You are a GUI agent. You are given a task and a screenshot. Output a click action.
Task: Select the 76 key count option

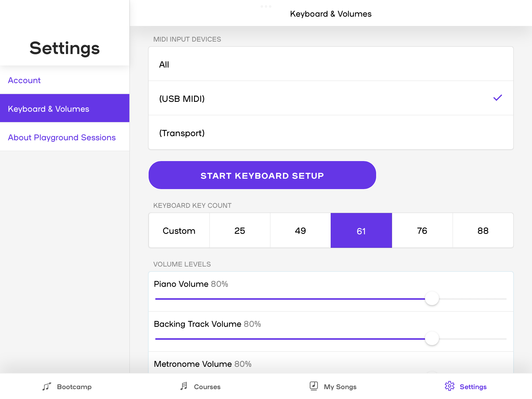coord(422,231)
